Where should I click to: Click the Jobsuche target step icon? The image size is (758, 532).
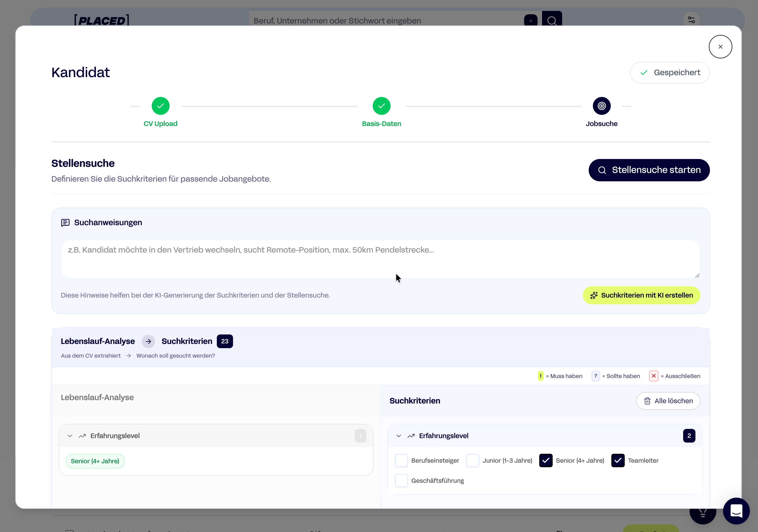point(602,106)
